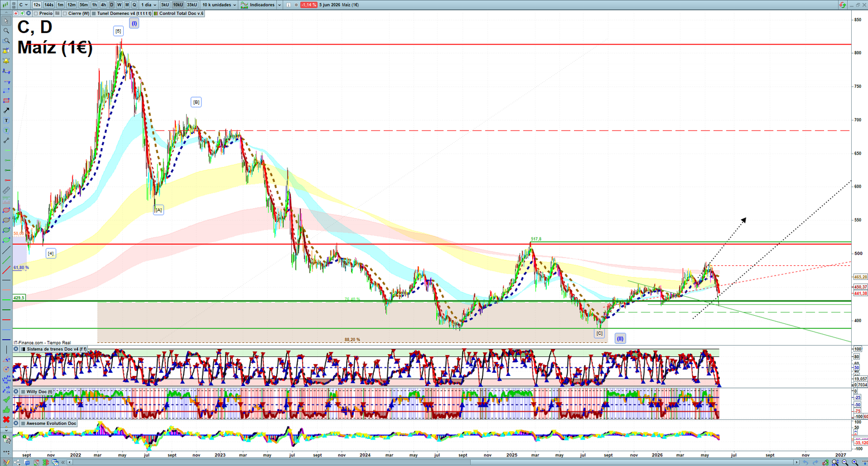Pick the green thumbs-up icon tool
This screenshot has height=466, width=868.
click(6, 410)
